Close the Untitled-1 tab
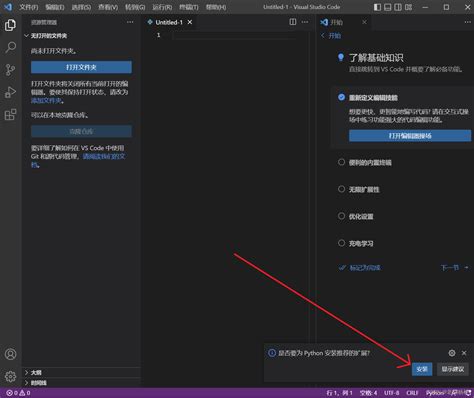The width and height of the screenshot is (474, 398). pyautogui.click(x=190, y=22)
